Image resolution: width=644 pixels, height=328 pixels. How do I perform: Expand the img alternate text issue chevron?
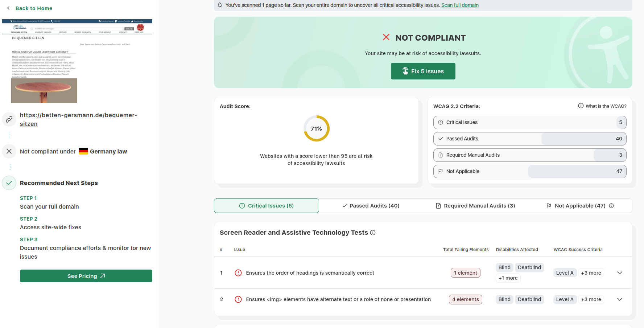point(620,299)
